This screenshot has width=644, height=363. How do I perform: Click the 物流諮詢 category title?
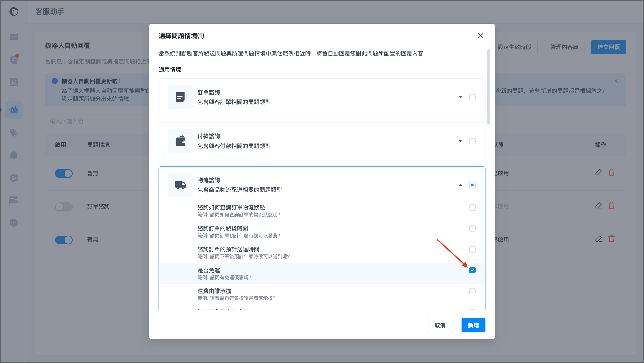[x=208, y=180]
